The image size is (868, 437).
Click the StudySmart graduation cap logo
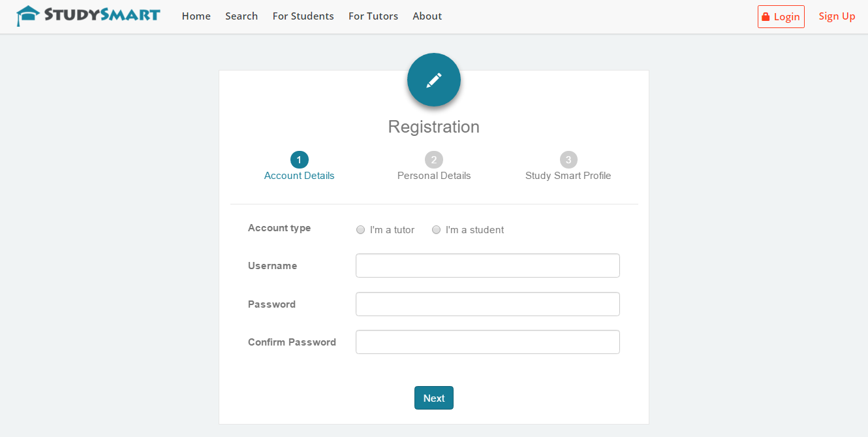pyautogui.click(x=26, y=15)
